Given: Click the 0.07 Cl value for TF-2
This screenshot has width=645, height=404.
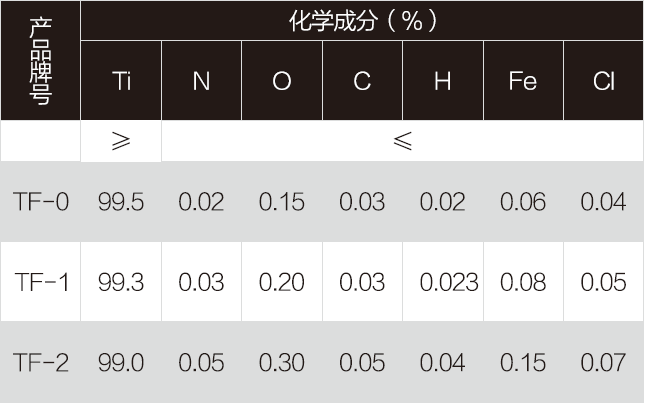Looking at the screenshot, I should 603,362.
